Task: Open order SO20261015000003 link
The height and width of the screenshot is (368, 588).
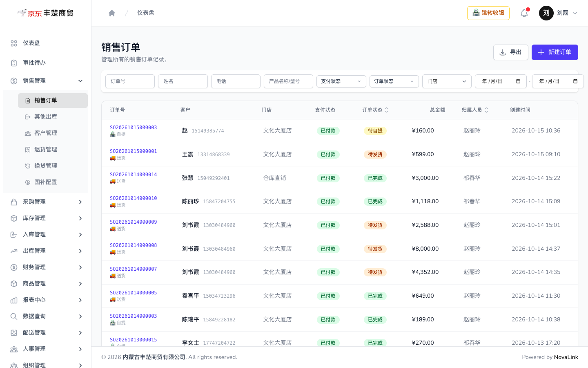Action: (x=134, y=128)
